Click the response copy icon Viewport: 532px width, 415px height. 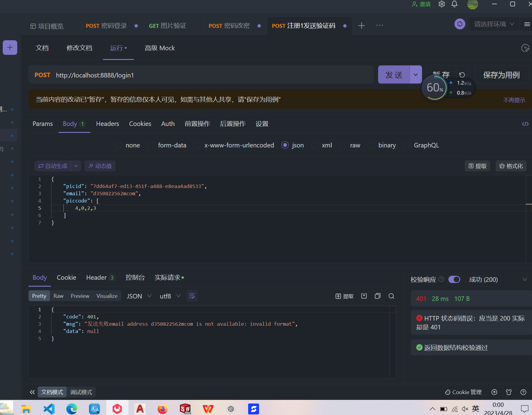(x=377, y=296)
